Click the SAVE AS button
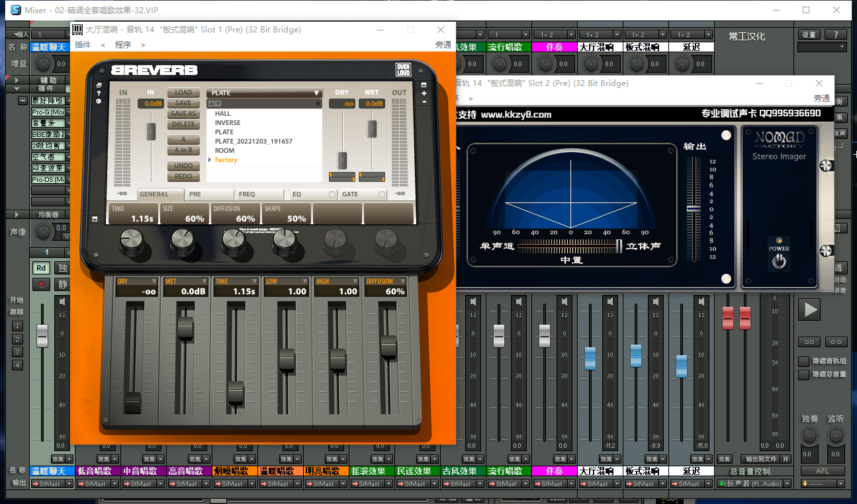 tap(183, 114)
